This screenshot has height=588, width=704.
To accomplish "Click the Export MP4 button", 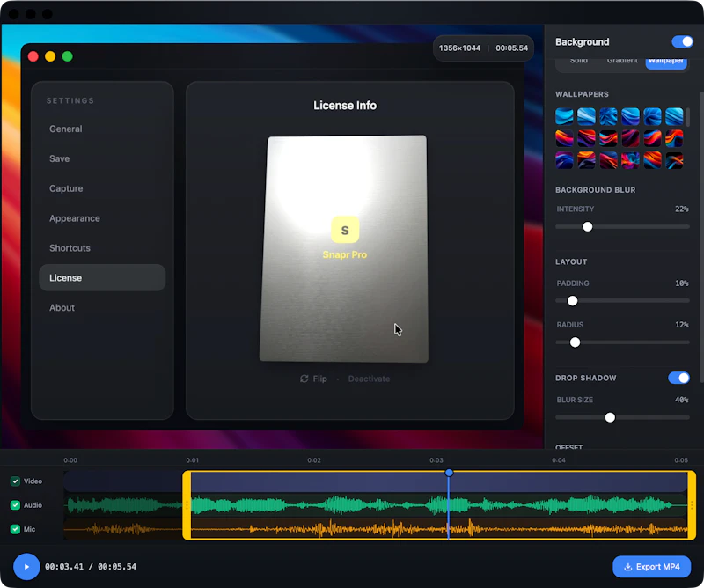I will click(652, 567).
